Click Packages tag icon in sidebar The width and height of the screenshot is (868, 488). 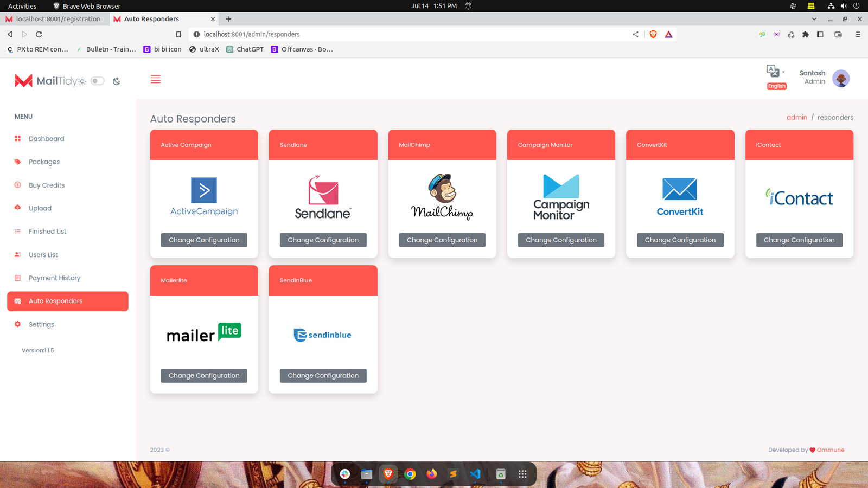coord(17,162)
